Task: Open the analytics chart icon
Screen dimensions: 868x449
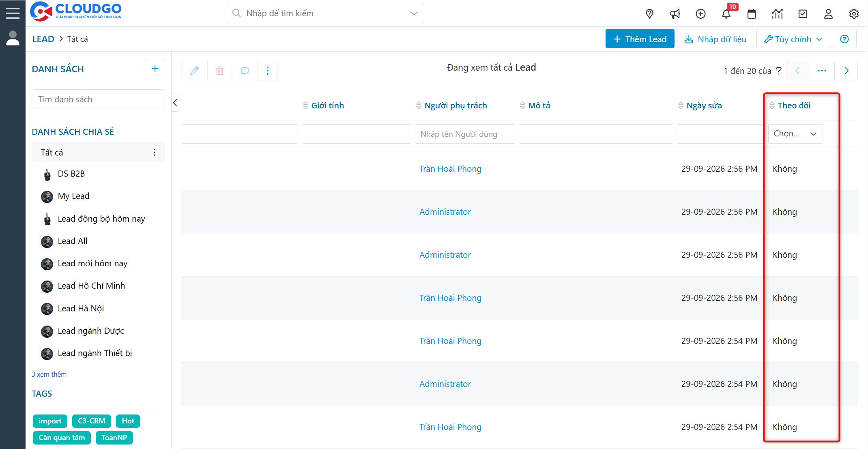Action: tap(777, 14)
